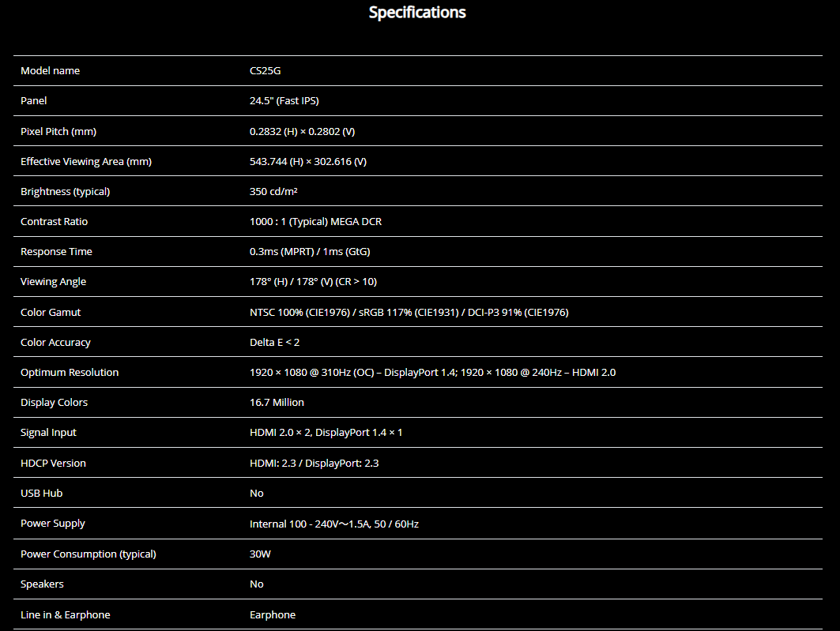Click the Pixel Pitch (mm) label
The height and width of the screenshot is (631, 840).
[x=58, y=131]
